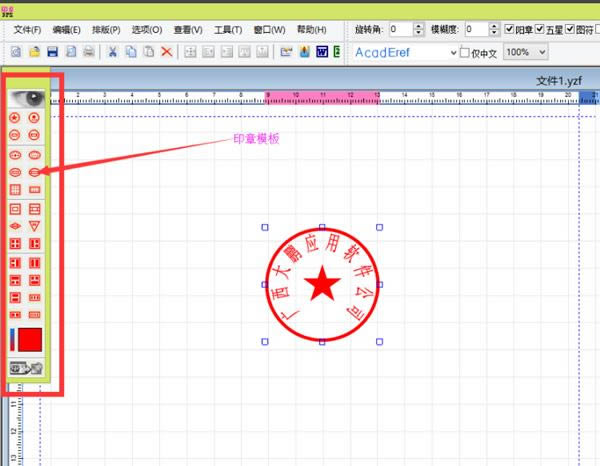The width and height of the screenshot is (600, 466).
Task: Click the top-middle selection handle of the seal
Action: pos(322,227)
